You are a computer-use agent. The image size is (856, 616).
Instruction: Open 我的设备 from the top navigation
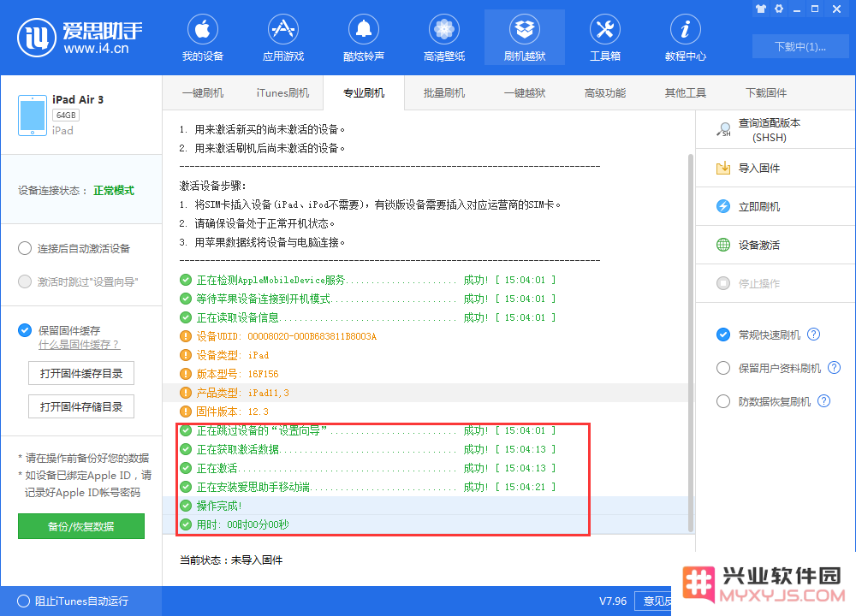click(203, 38)
